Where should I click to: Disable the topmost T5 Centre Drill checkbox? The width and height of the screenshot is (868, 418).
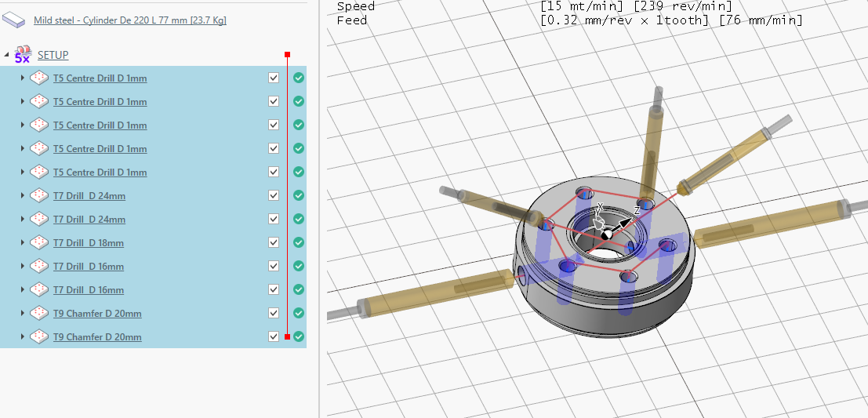coord(274,78)
